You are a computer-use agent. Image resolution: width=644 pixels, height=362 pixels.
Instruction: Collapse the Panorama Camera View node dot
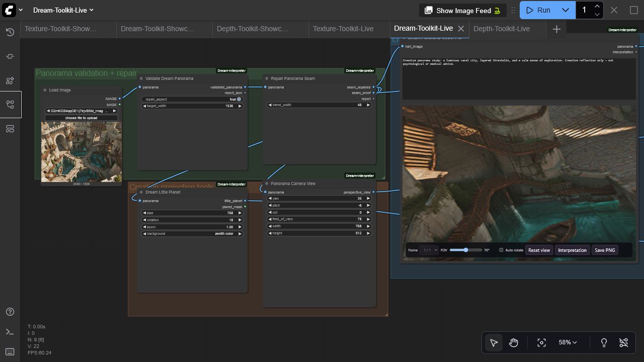[267, 184]
